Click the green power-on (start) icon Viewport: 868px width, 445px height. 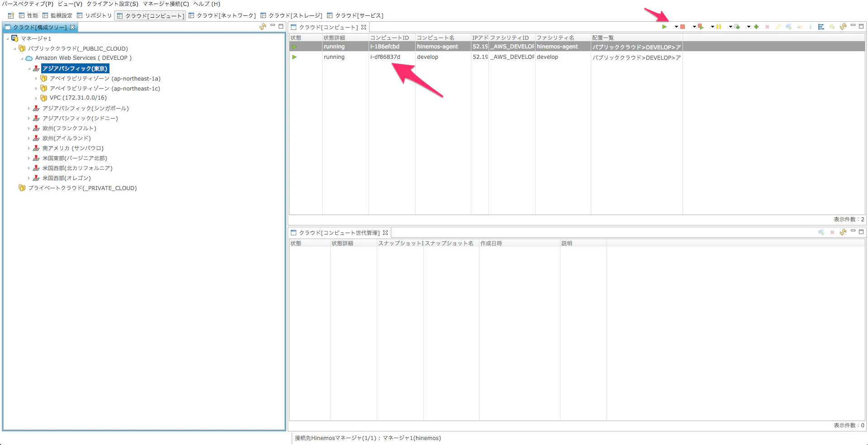pos(664,27)
